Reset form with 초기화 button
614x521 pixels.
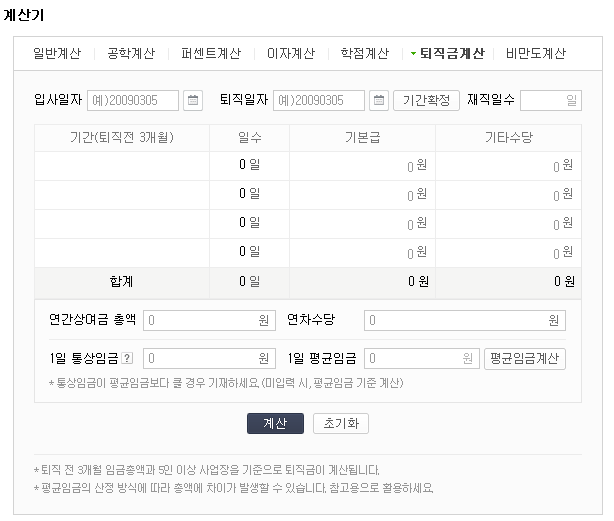pos(341,423)
